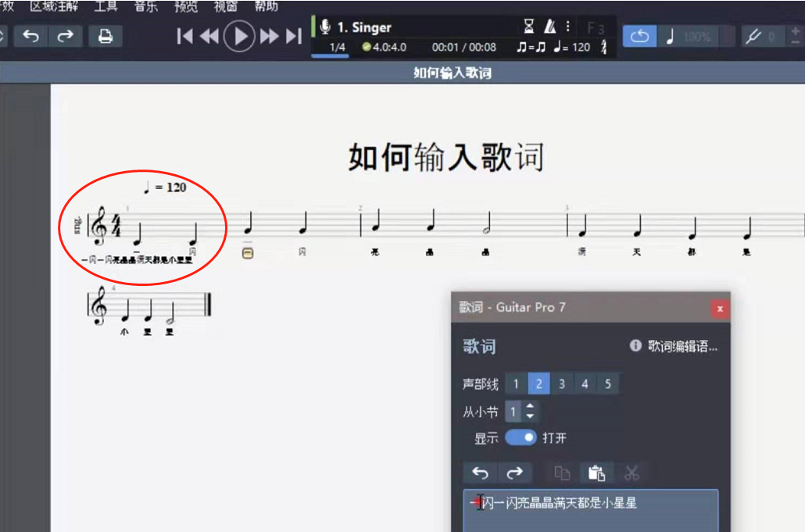Toggle the count-in hourglass icon

528,26
